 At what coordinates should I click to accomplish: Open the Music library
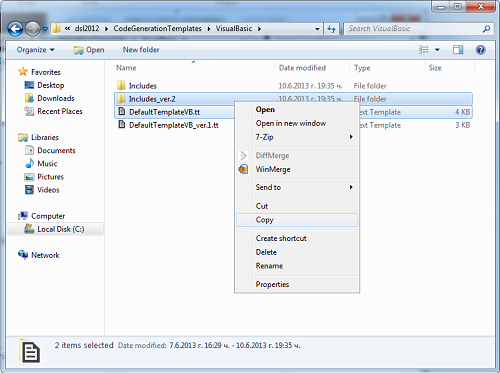coord(47,164)
